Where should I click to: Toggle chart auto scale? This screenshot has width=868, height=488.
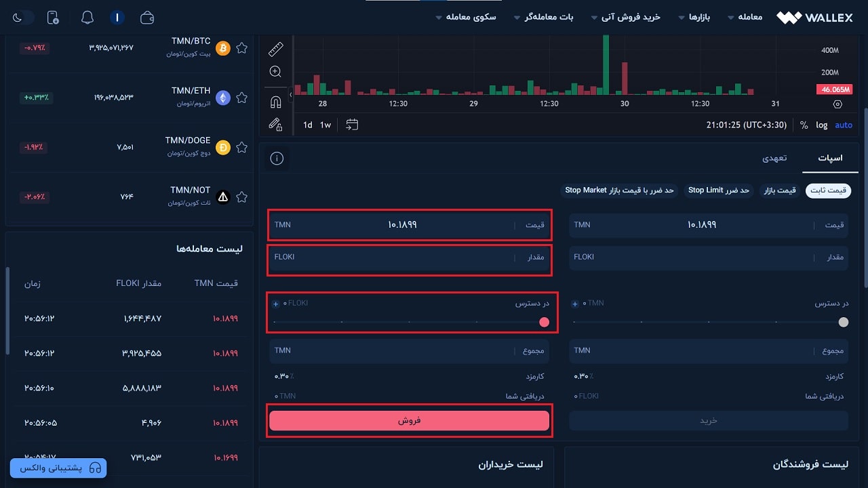click(844, 125)
